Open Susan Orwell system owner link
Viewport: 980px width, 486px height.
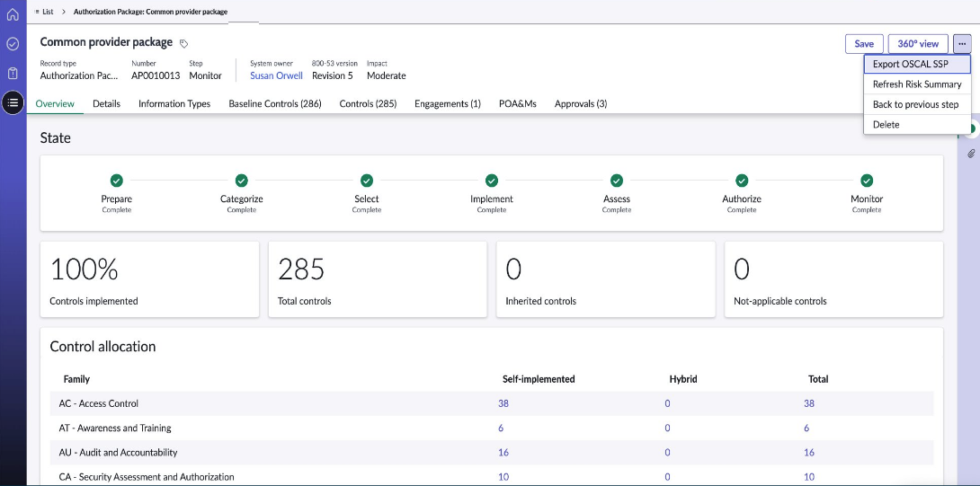point(276,75)
